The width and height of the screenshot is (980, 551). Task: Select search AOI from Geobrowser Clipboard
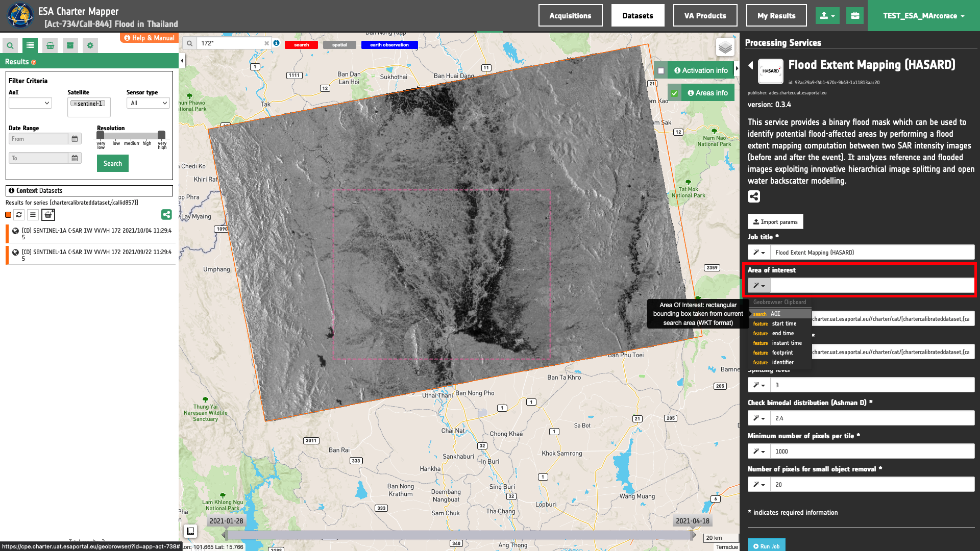pos(780,314)
